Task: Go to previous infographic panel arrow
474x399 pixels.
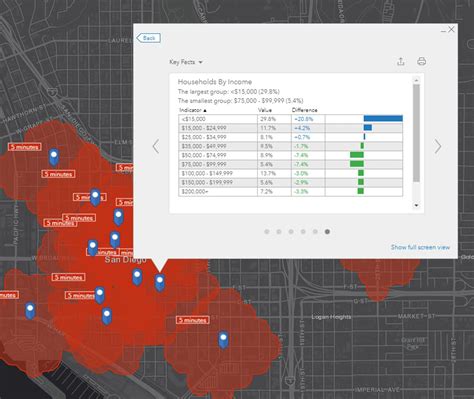Action: point(156,146)
